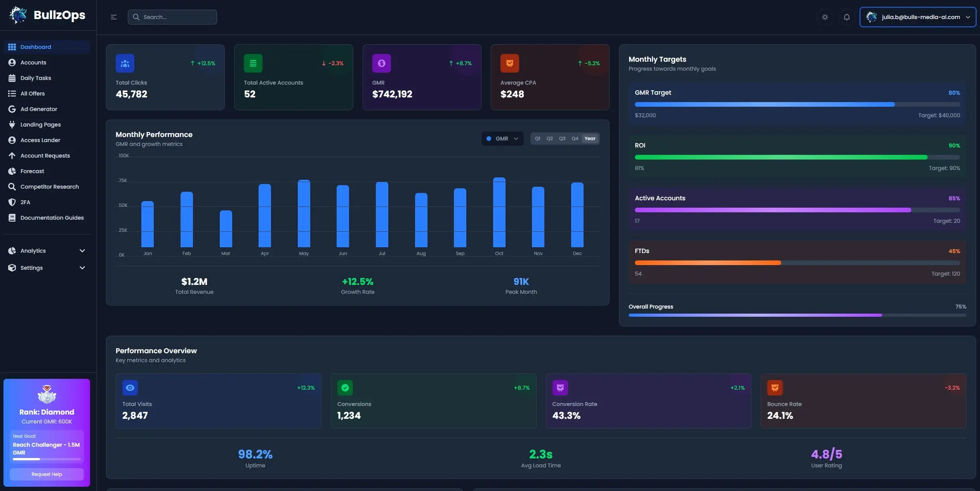The image size is (980, 491).
Task: Select Landing Pages in the sidebar
Action: pyautogui.click(x=40, y=125)
